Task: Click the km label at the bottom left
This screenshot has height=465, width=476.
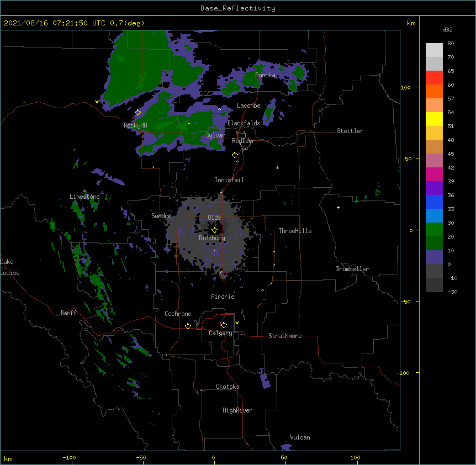Action: click(x=8, y=458)
